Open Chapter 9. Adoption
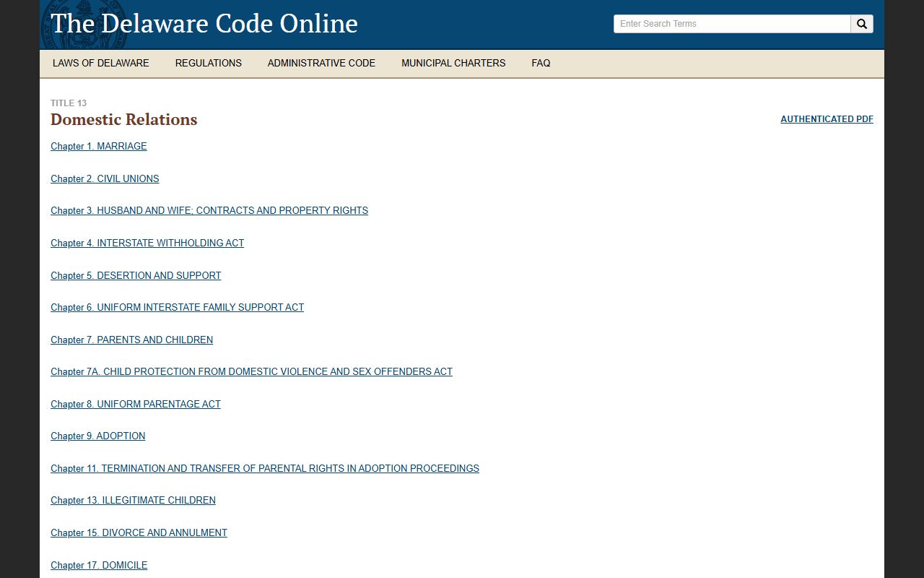 (98, 436)
